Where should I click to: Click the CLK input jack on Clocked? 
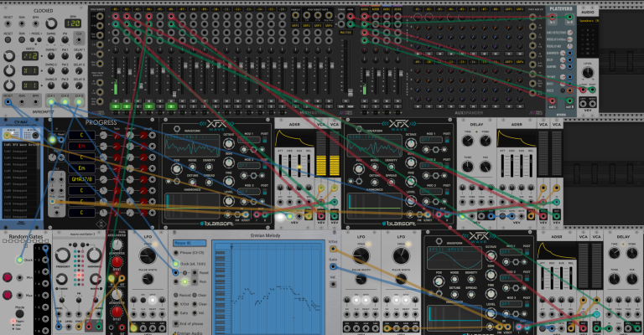point(79,39)
